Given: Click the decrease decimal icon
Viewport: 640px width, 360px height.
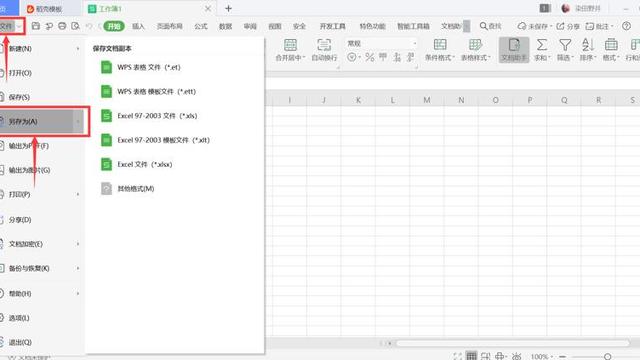Looking at the screenshot, I should 411,57.
